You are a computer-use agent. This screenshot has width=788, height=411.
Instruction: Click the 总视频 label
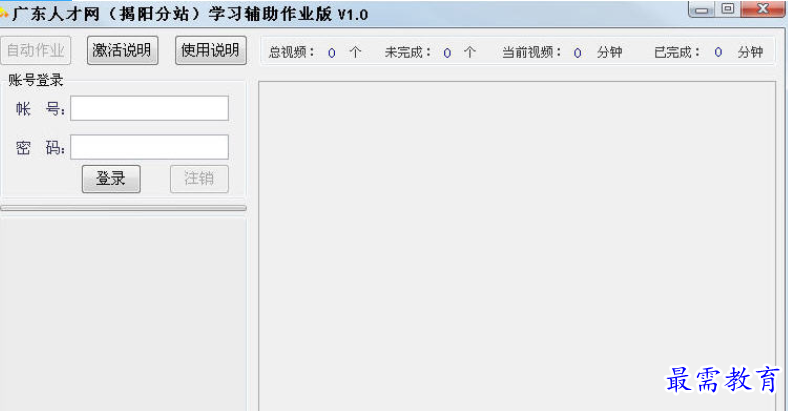[x=291, y=52]
